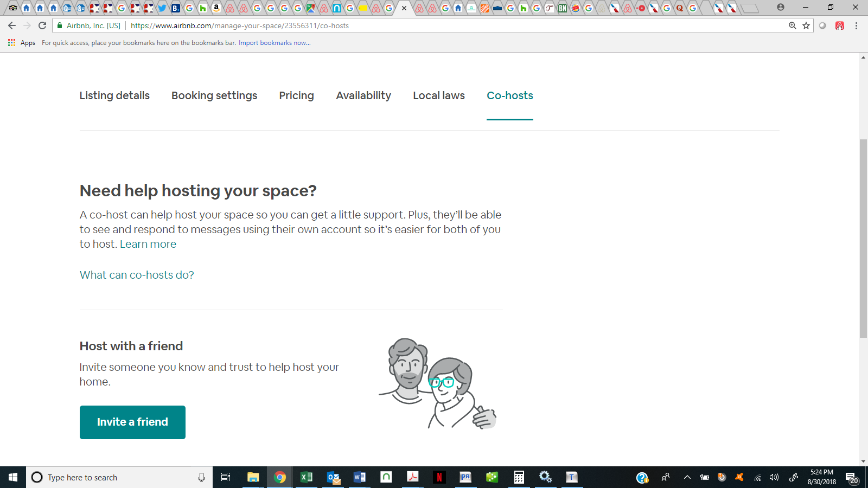
Task: Open Windows Settings from the taskbar
Action: pyautogui.click(x=545, y=477)
